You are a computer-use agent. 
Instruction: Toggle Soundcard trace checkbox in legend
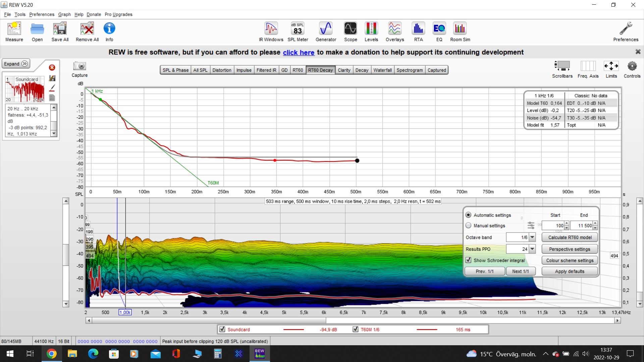click(x=222, y=329)
